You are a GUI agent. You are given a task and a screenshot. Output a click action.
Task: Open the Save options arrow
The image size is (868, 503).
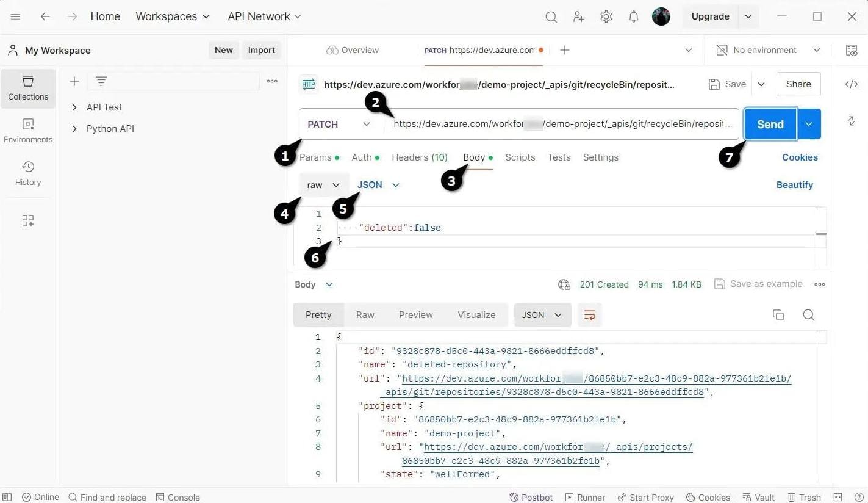point(761,84)
